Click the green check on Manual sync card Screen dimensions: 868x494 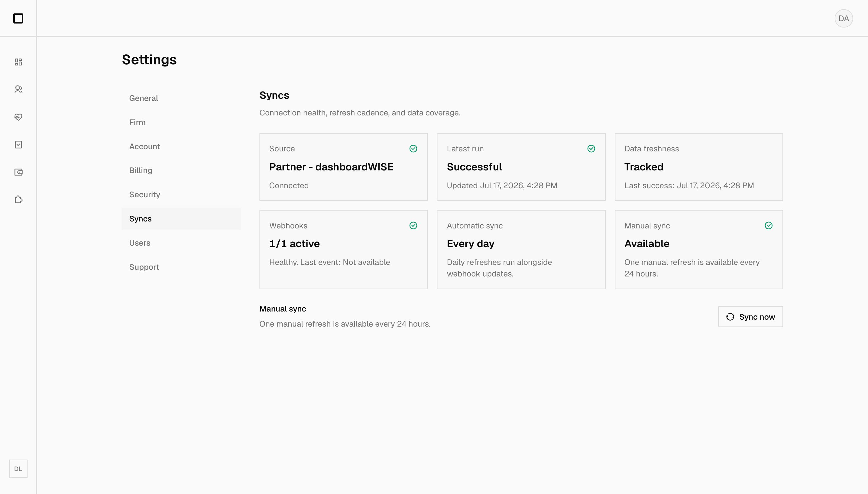tap(768, 226)
